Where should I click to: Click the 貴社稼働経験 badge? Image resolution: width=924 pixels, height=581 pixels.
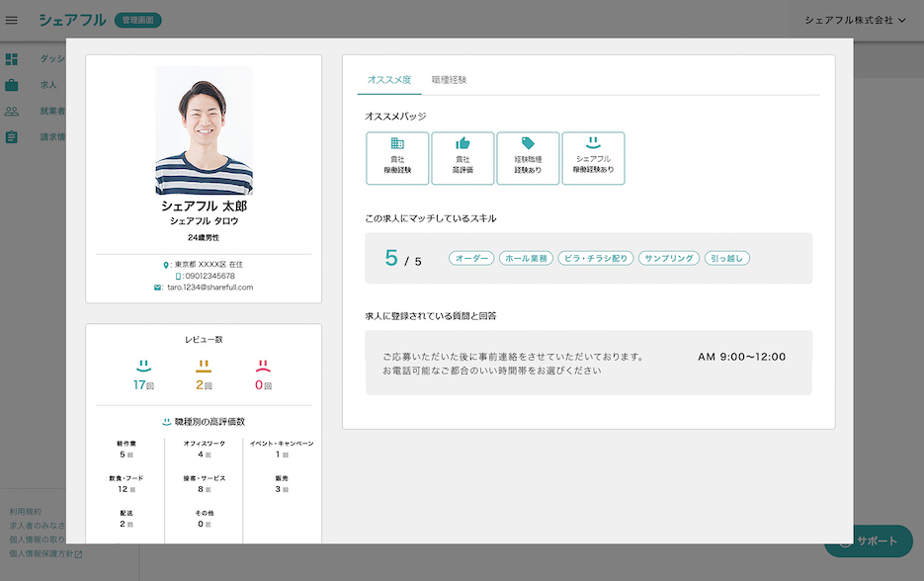pos(397,158)
